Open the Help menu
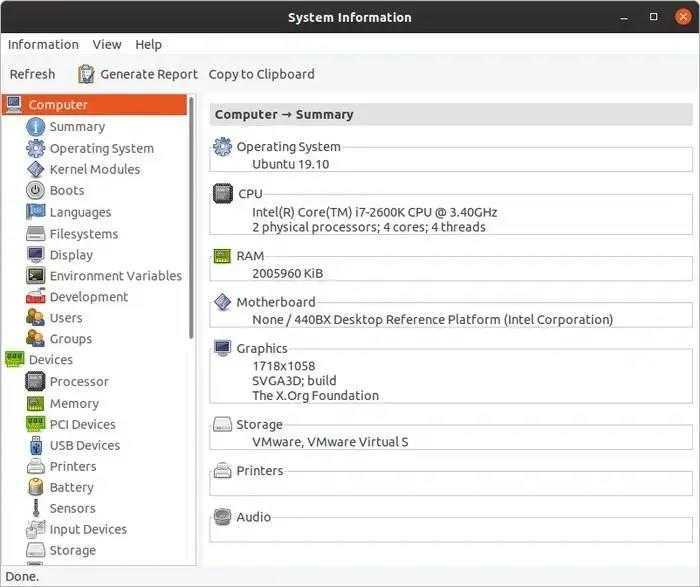This screenshot has height=587, width=700. click(148, 45)
